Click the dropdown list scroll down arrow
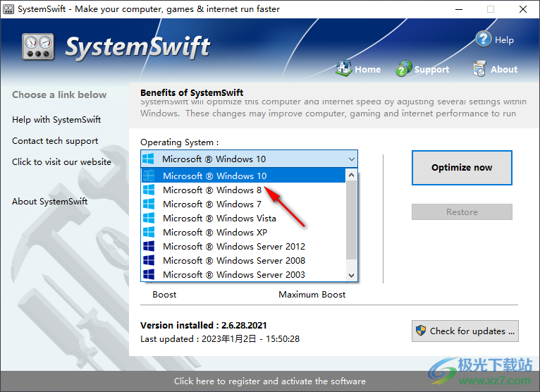Viewport: 540px width, 392px height. [351, 275]
